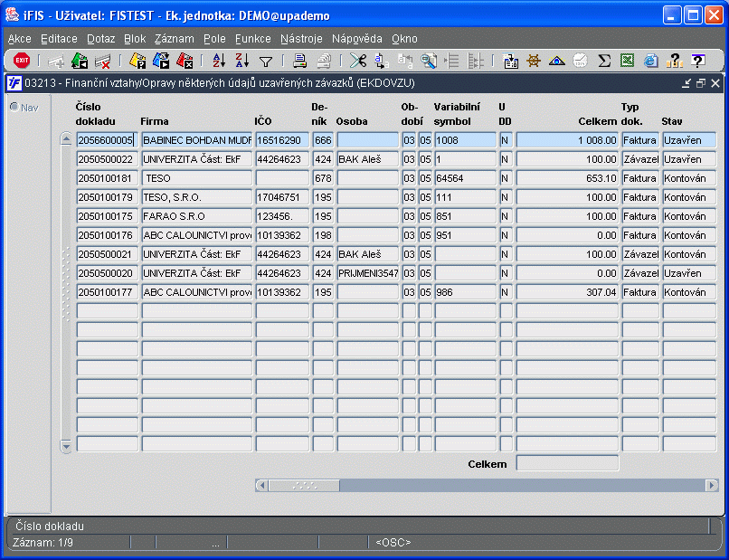Click the horizontal scrollbar right arrow
Image resolution: width=729 pixels, height=560 pixels.
(x=711, y=485)
